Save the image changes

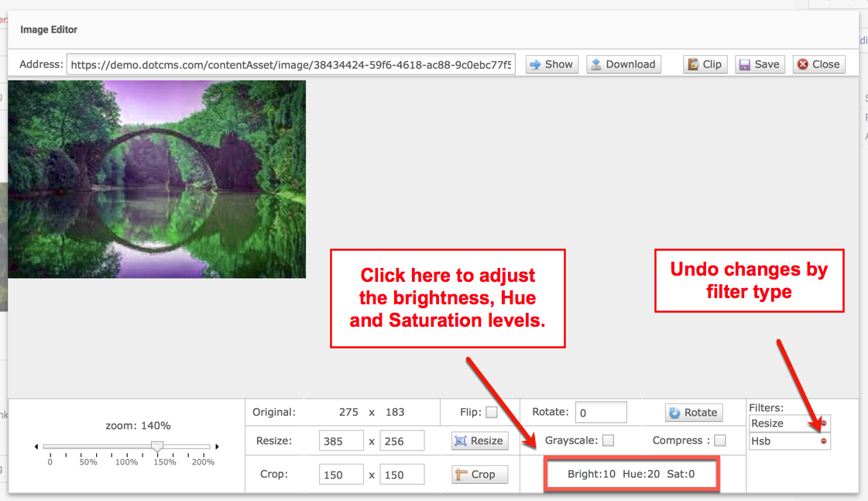point(759,64)
